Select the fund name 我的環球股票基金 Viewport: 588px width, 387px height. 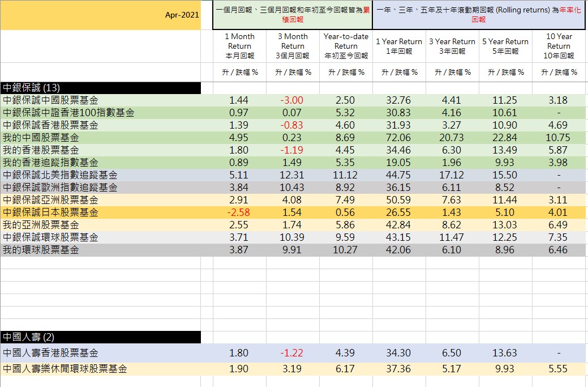pos(41,250)
